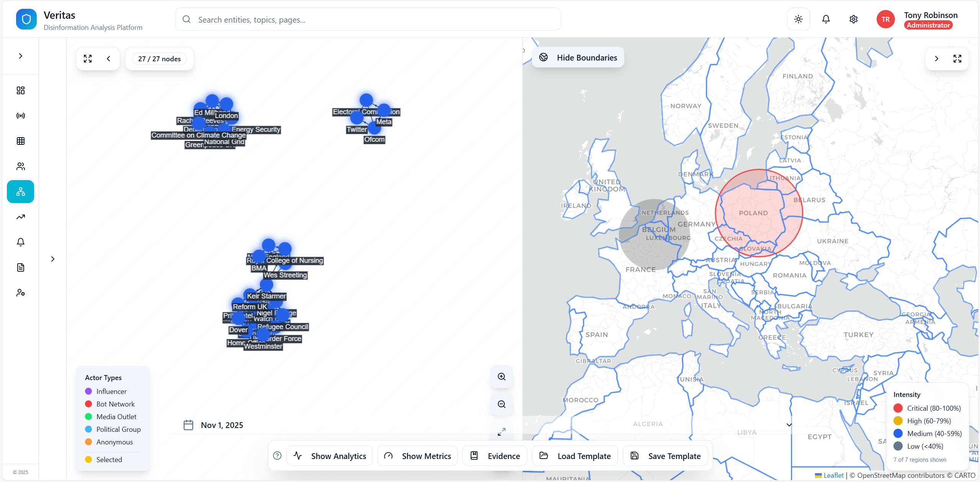
Task: Expand the right map side panel chevron
Action: click(936, 58)
